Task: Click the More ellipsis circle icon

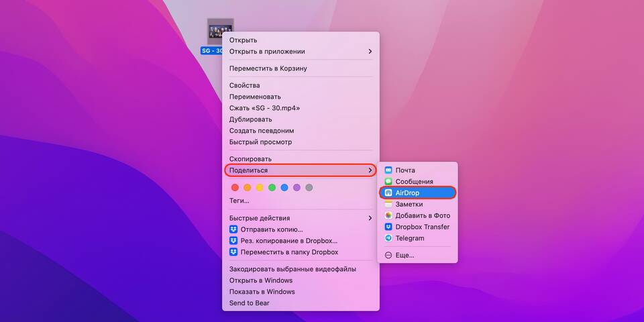Action: point(388,255)
